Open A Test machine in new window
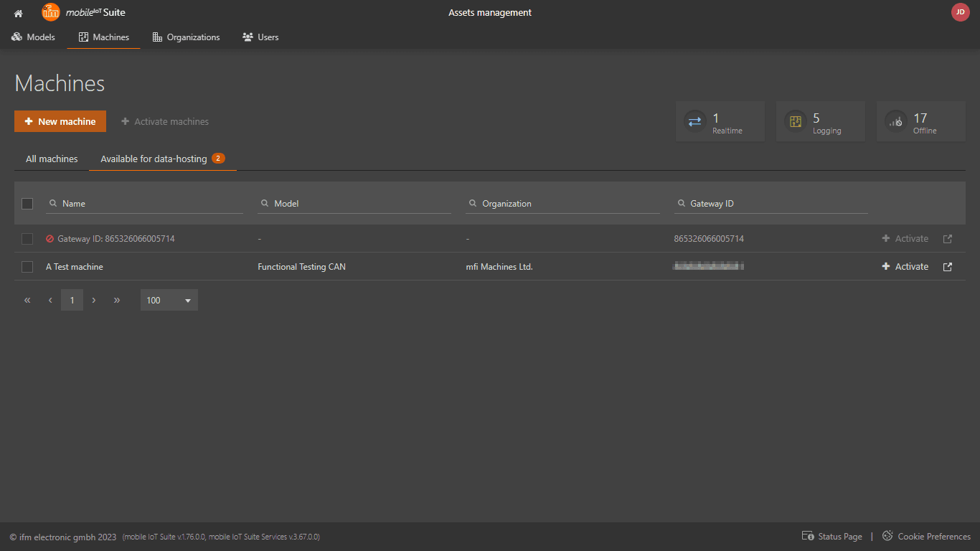980x551 pixels. [948, 267]
